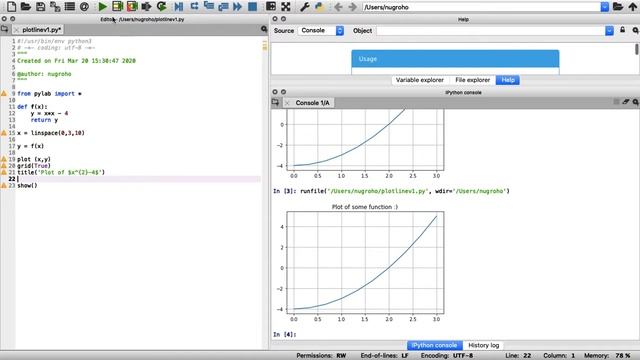The height and width of the screenshot is (360, 640).
Task: Click the warning icon on line 9
Action: tap(4, 93)
